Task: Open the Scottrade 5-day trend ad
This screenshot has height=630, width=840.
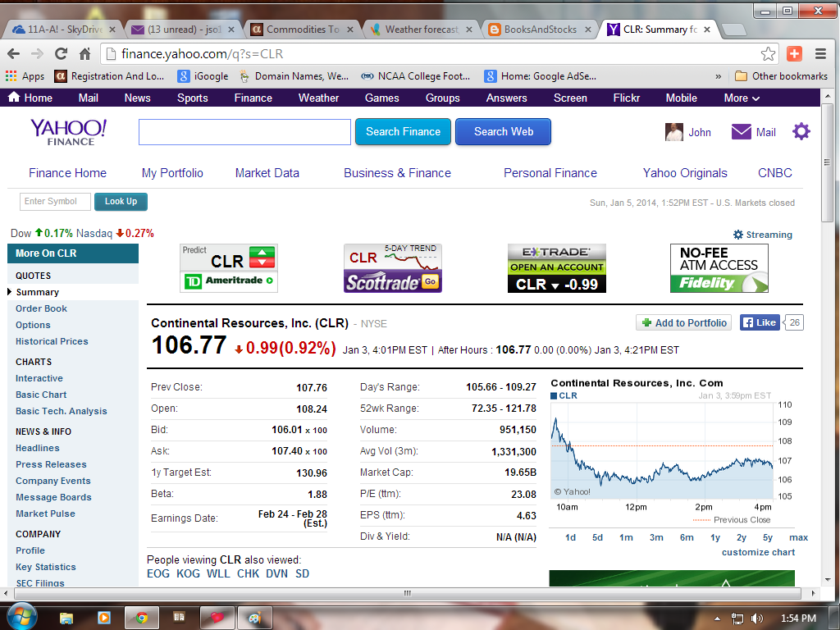Action: click(x=393, y=268)
